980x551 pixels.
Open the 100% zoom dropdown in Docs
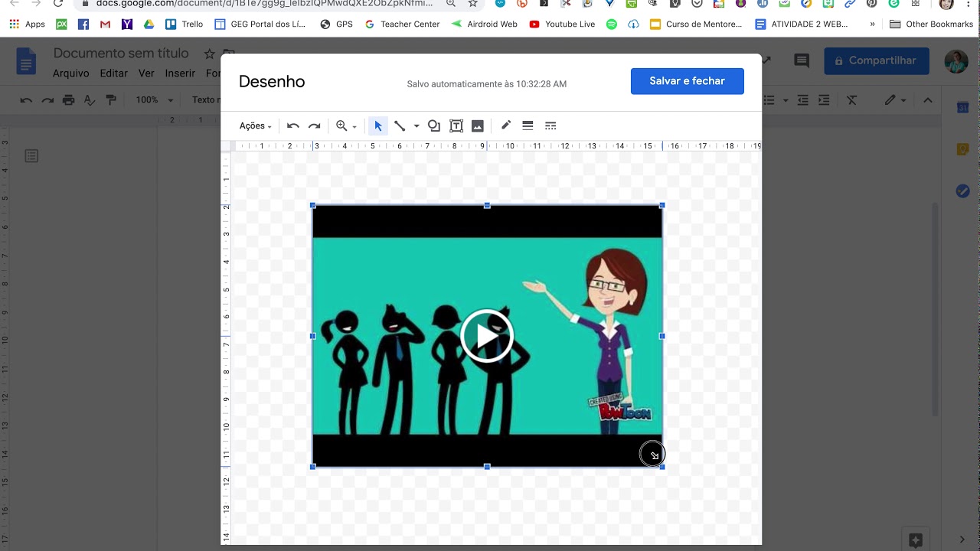point(155,100)
